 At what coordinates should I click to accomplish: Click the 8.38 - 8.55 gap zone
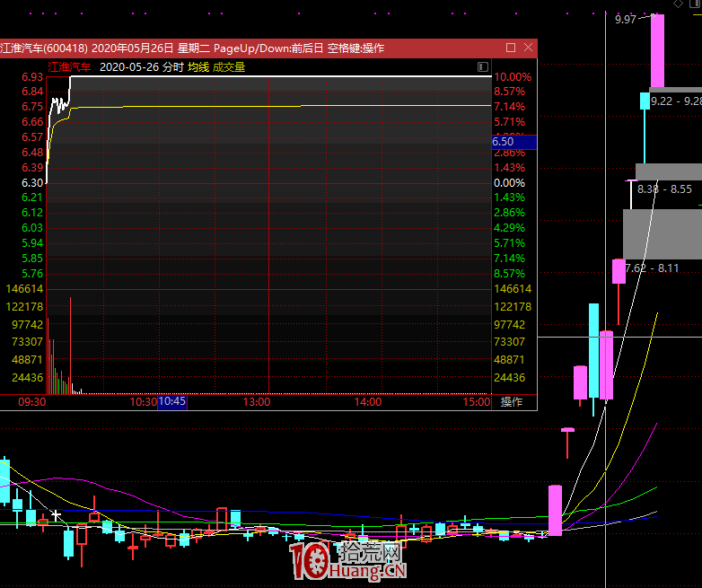pyautogui.click(x=663, y=189)
